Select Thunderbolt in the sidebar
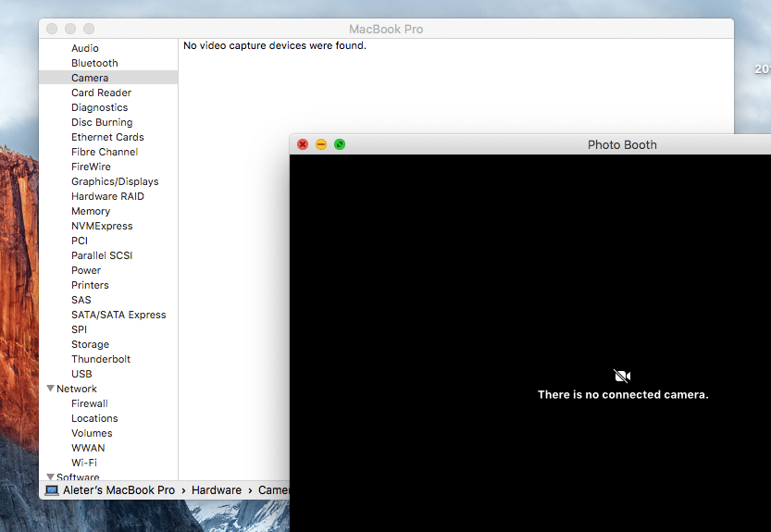This screenshot has width=771, height=532. tap(101, 359)
